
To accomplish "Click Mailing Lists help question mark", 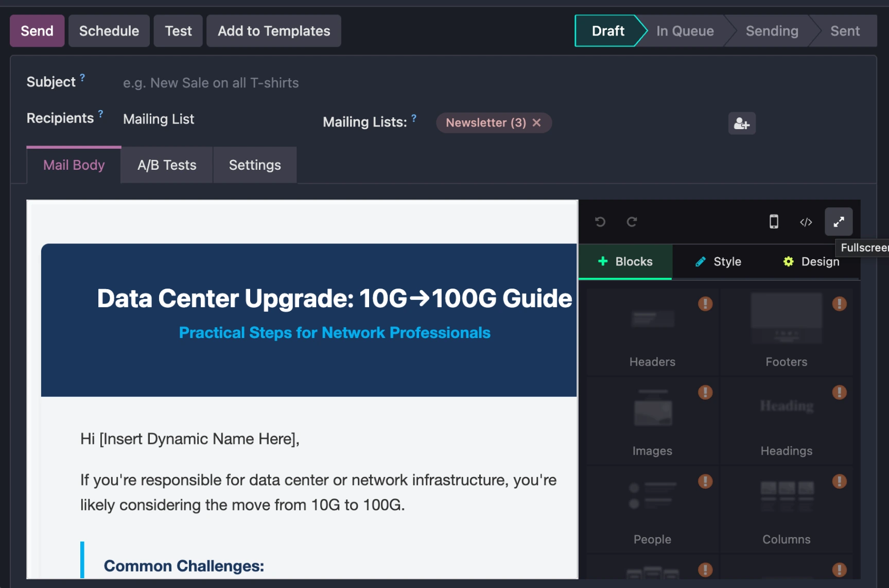I will [414, 118].
